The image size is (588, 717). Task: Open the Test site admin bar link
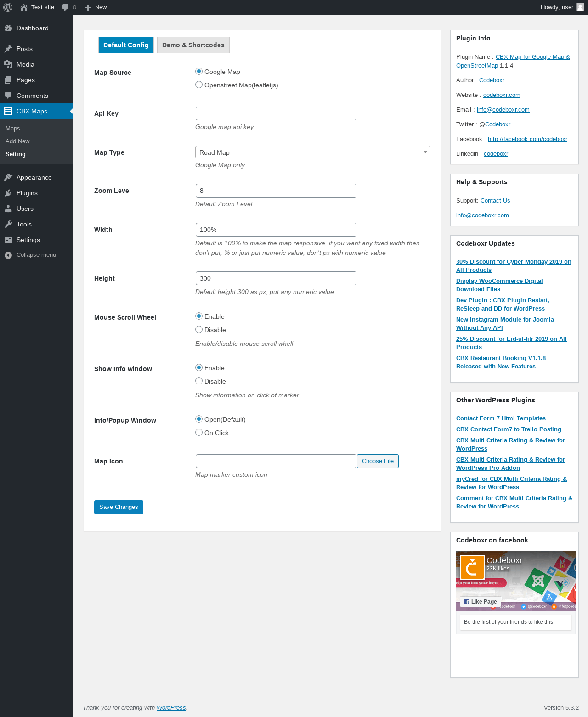(x=37, y=7)
